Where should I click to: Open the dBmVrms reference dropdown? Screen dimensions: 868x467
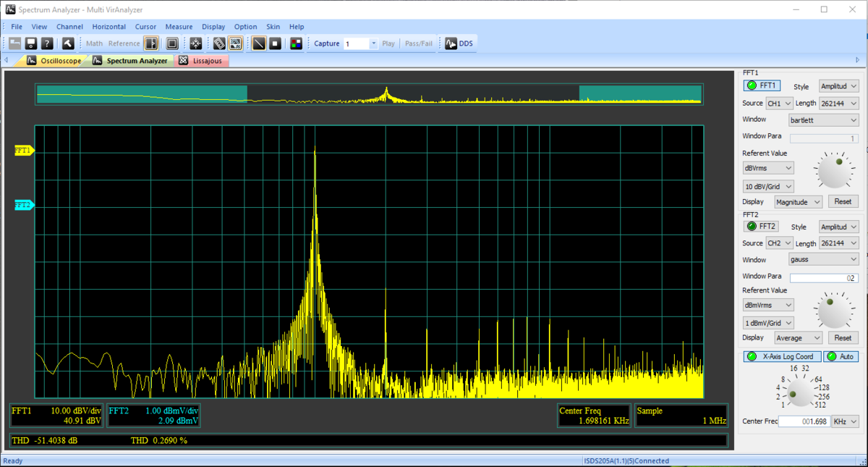pyautogui.click(x=768, y=305)
